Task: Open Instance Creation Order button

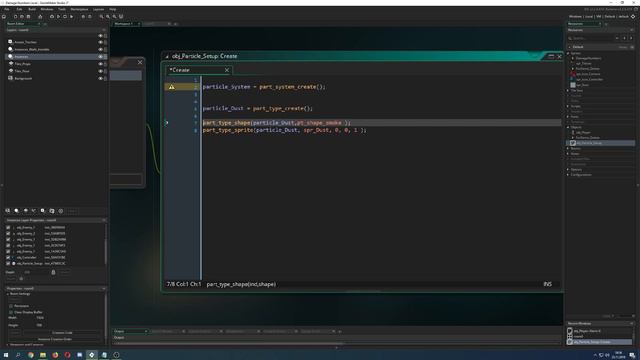Action: pyautogui.click(x=55, y=339)
